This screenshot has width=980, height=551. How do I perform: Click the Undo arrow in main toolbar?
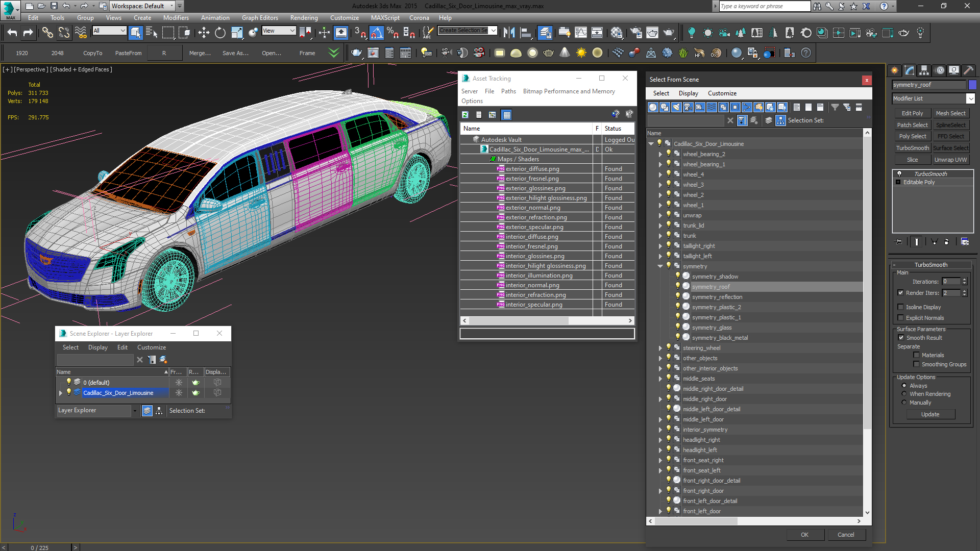[12, 33]
